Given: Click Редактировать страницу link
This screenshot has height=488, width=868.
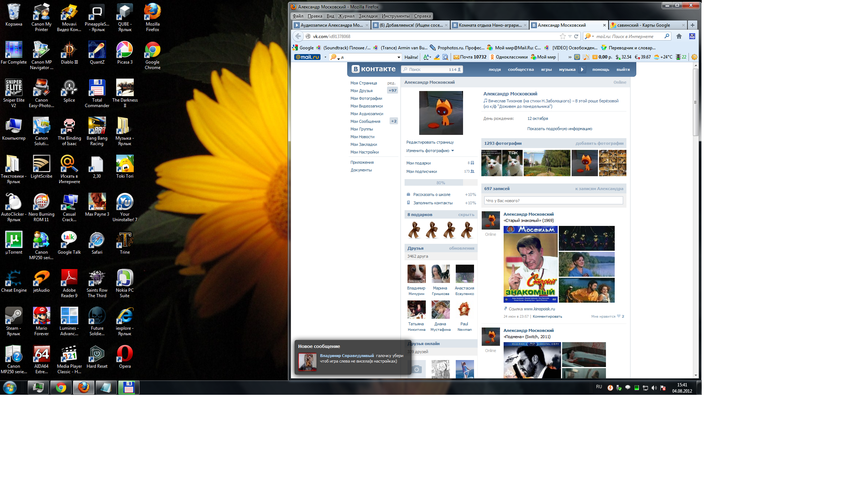Looking at the screenshot, I should click(x=430, y=142).
